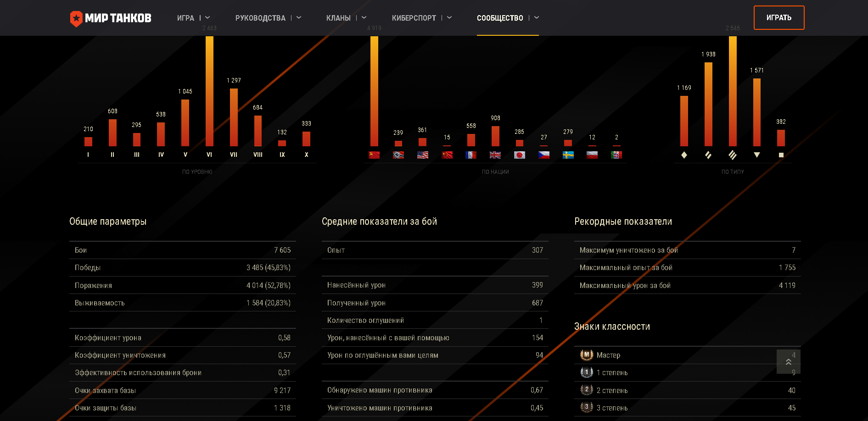Click the tier II bar with 608
Image resolution: width=868 pixels, height=421 pixels.
point(112,133)
